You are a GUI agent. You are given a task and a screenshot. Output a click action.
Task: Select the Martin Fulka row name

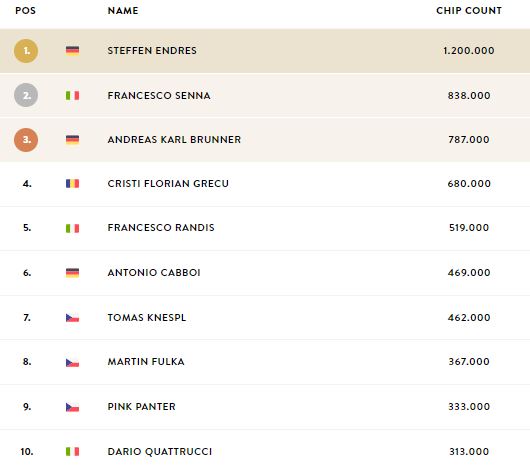[146, 361]
